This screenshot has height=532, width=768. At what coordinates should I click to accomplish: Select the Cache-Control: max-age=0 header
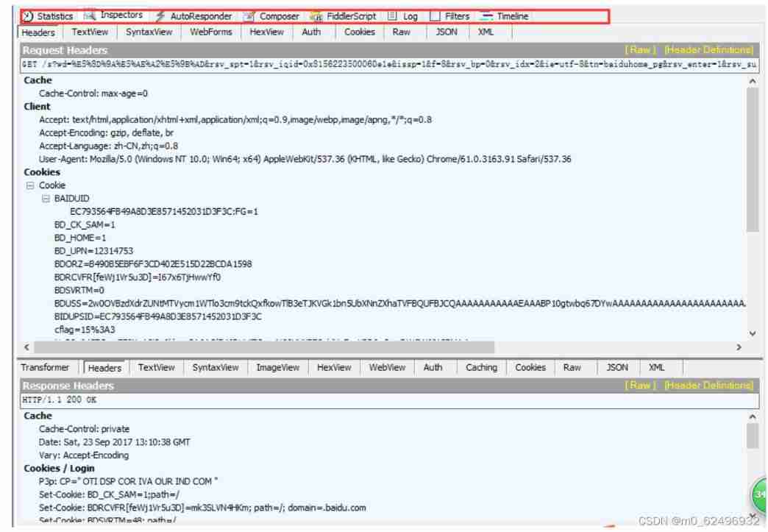pos(93,93)
